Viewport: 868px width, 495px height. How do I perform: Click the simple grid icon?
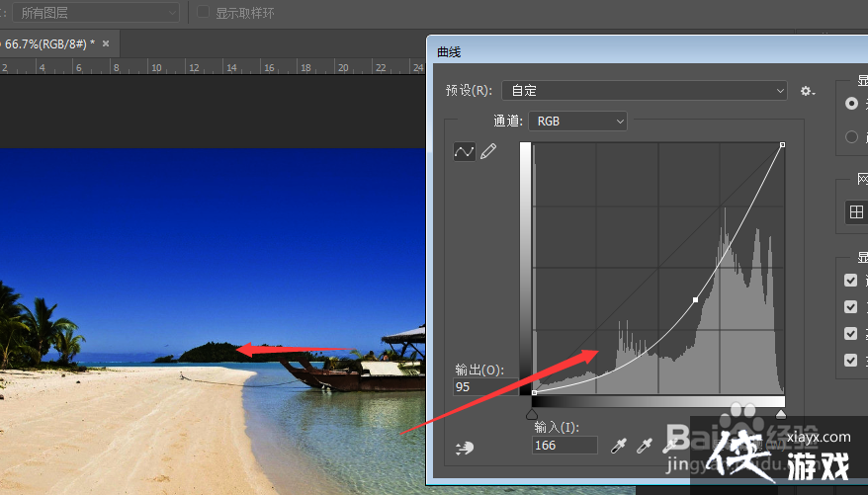pos(856,212)
